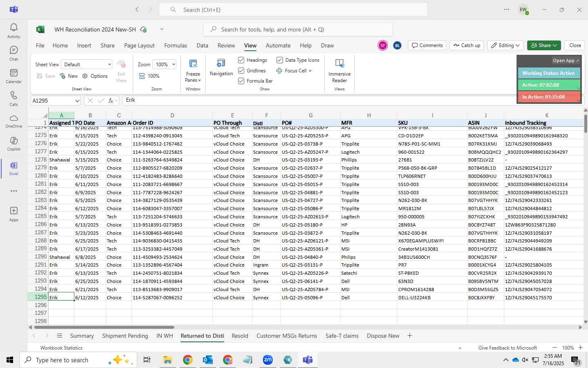Open Settings and more ellipsis menu
Screen dimensions: 588x368
click(506, 9)
